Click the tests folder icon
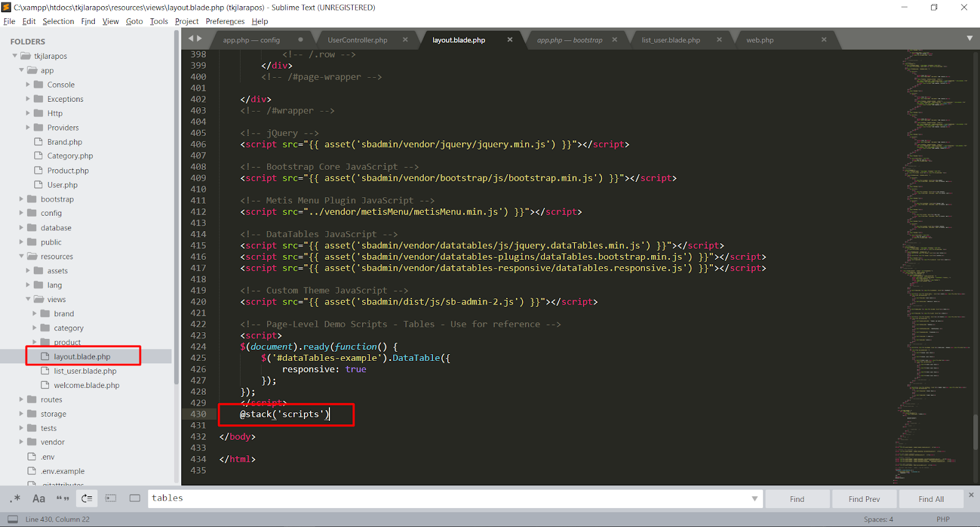The image size is (980, 527). (32, 428)
